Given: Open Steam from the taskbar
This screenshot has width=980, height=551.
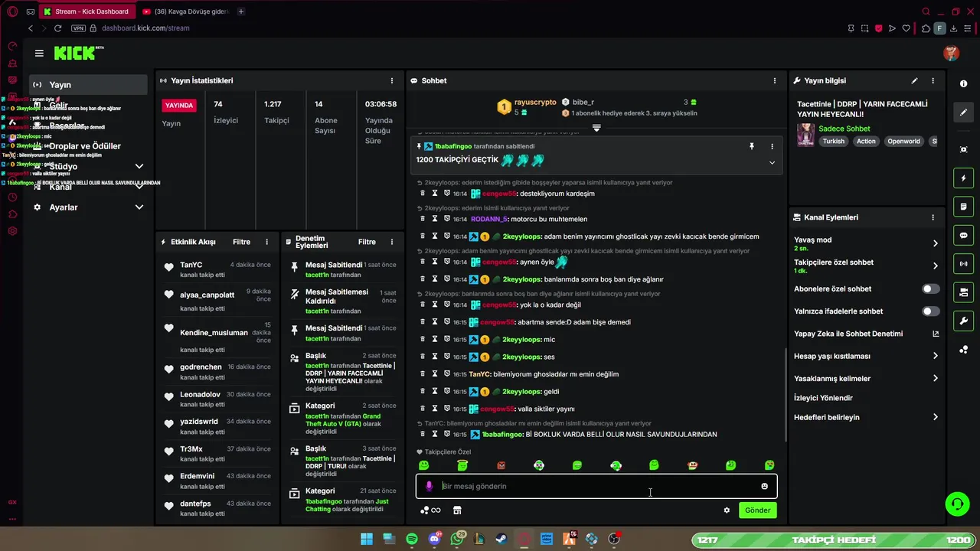Looking at the screenshot, I should point(501,539).
